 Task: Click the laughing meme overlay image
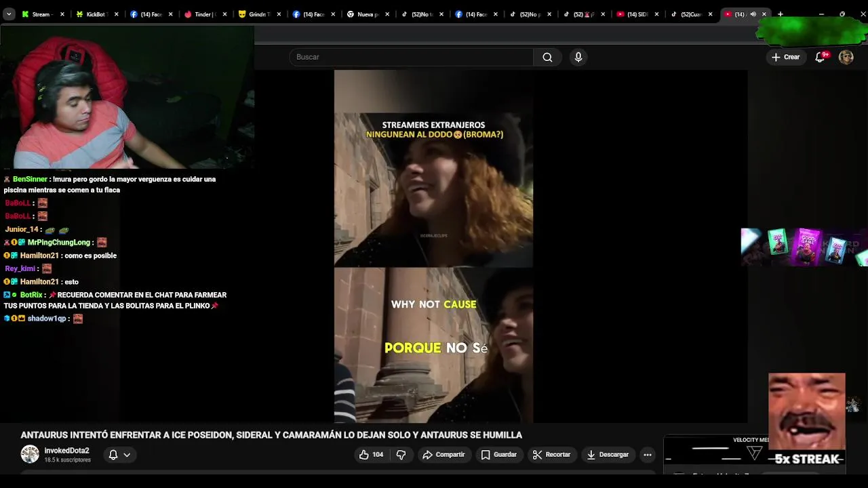(x=807, y=411)
